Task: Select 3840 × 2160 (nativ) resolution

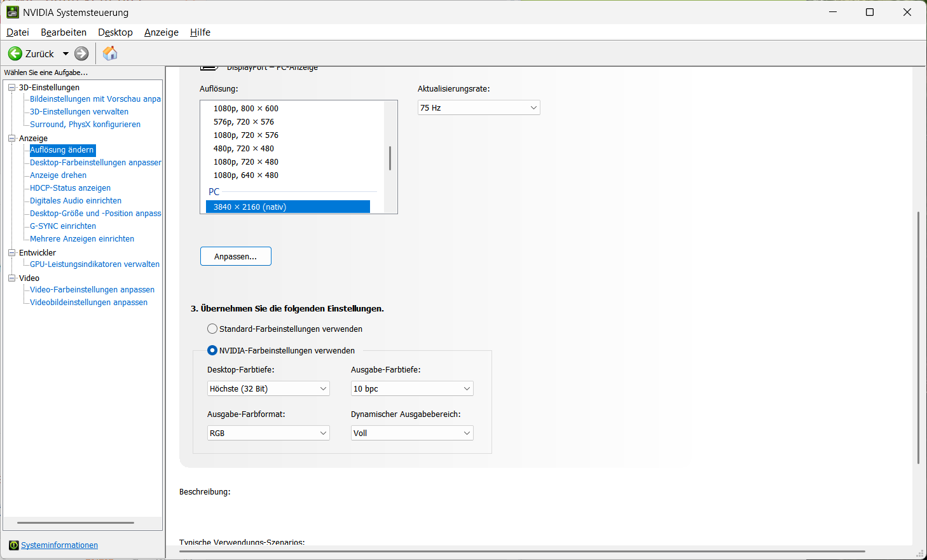Action: click(288, 207)
